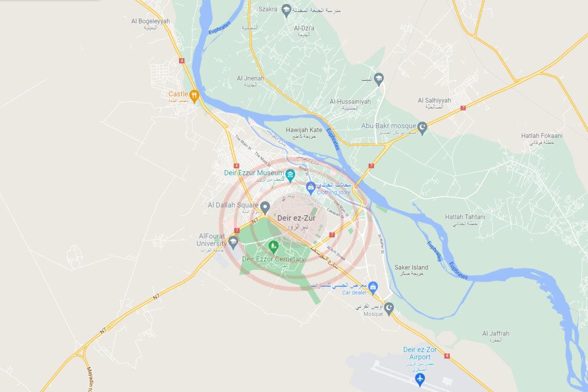The width and height of the screenshot is (588, 392).
Task: Click the Hatlah Tahtani label
Action: pyautogui.click(x=465, y=217)
